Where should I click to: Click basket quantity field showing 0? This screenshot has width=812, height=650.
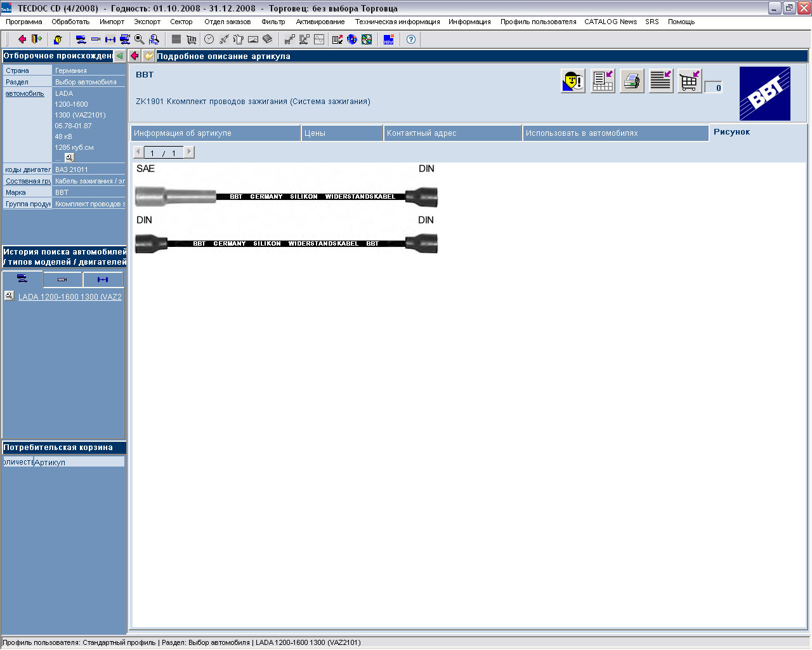click(714, 88)
